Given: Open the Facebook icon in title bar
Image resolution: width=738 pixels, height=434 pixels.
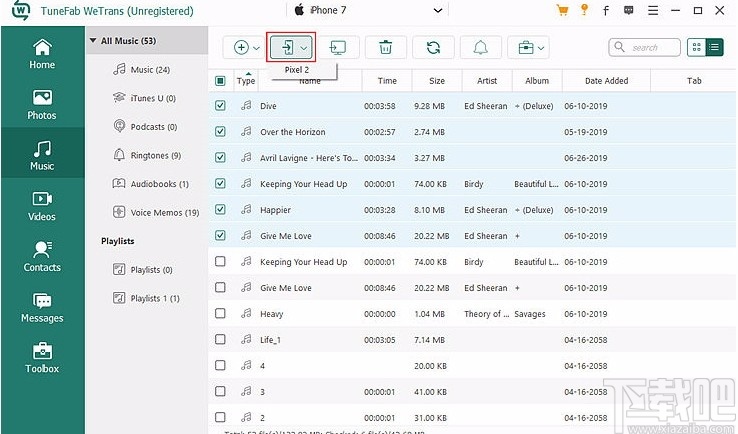Looking at the screenshot, I should (x=606, y=10).
